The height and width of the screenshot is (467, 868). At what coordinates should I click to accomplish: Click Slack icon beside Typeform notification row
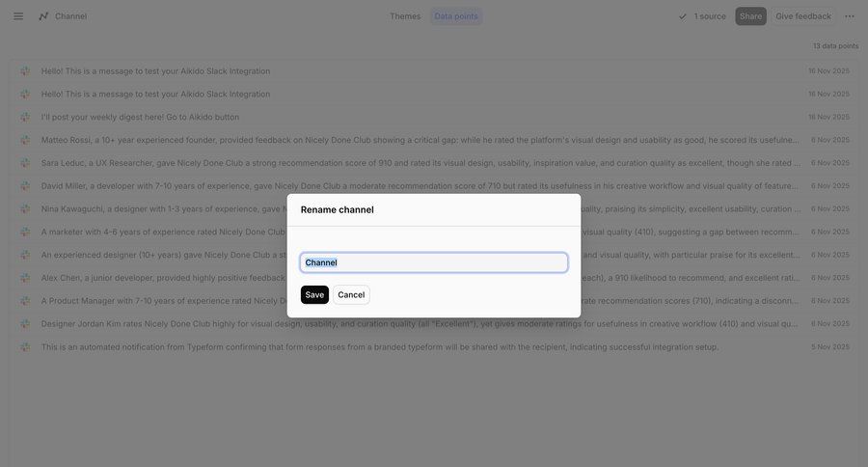(x=25, y=346)
